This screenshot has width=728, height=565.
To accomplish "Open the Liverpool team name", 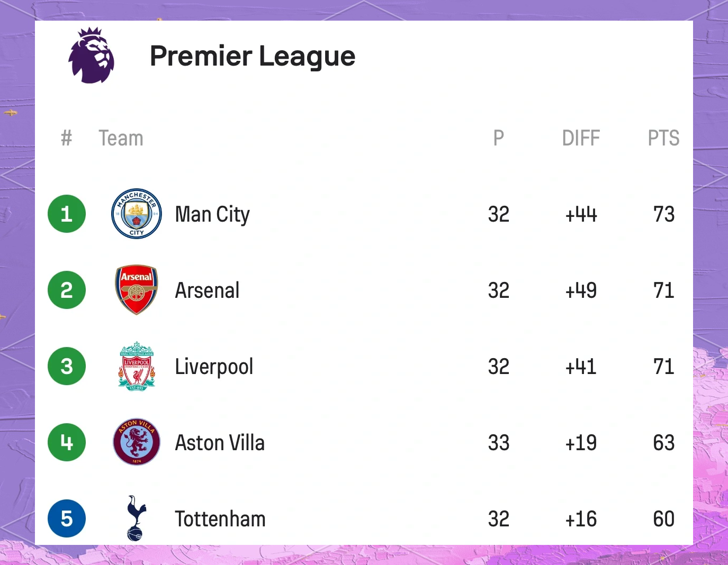I will [214, 367].
